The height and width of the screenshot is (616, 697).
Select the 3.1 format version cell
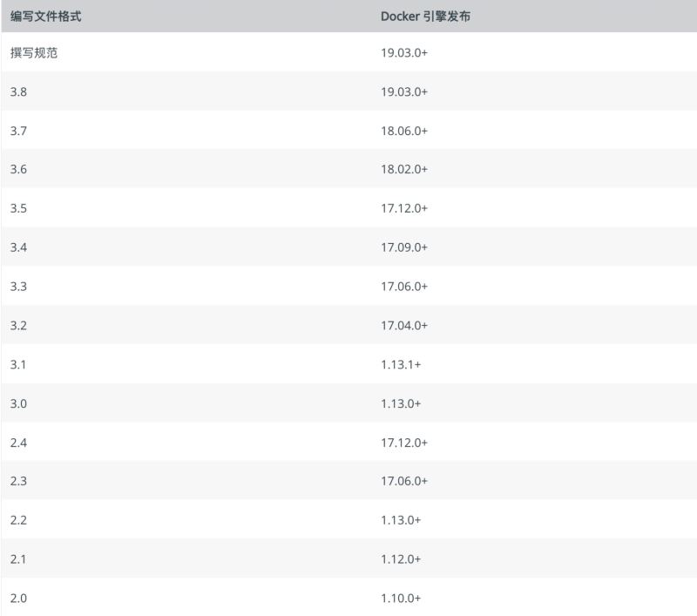tap(18, 364)
